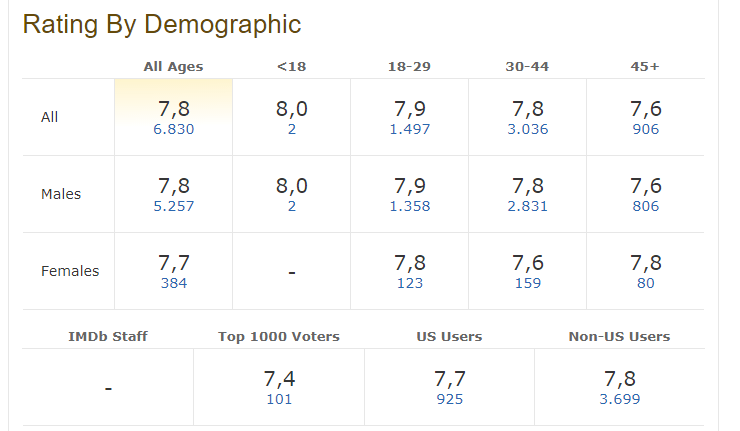Open the 159 female votes aged 30-44
This screenshot has width=740, height=431.
(528, 283)
